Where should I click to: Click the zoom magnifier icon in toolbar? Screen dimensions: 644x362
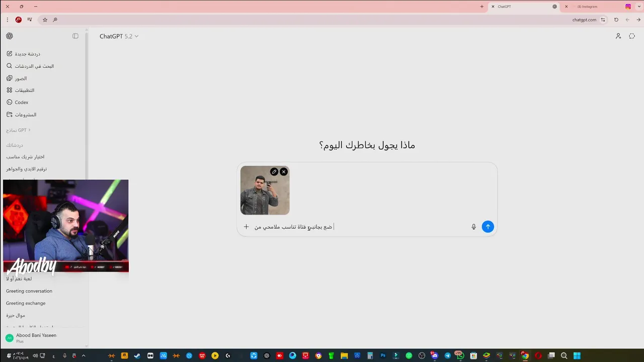pyautogui.click(x=55, y=20)
